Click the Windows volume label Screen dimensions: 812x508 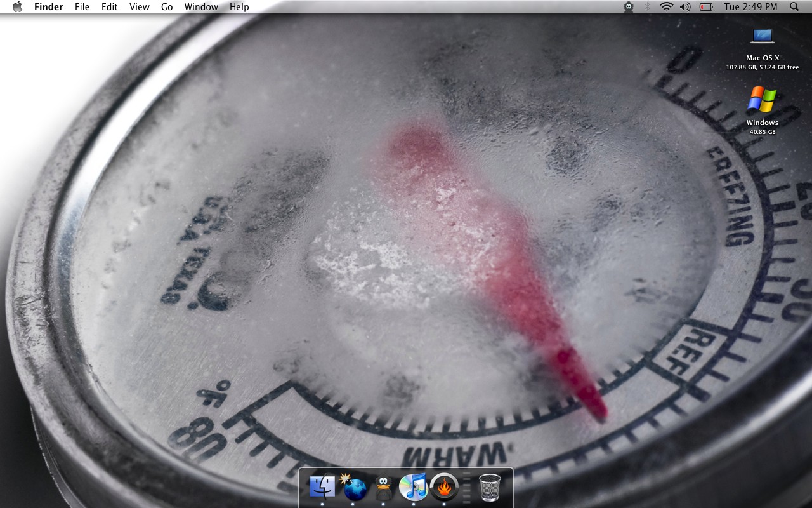point(763,123)
